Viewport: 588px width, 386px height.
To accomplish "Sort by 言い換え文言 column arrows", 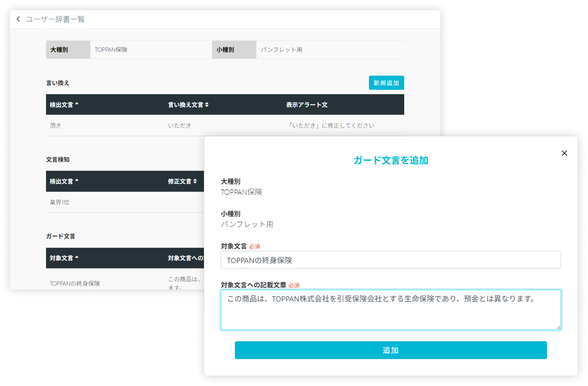I will click(x=207, y=105).
